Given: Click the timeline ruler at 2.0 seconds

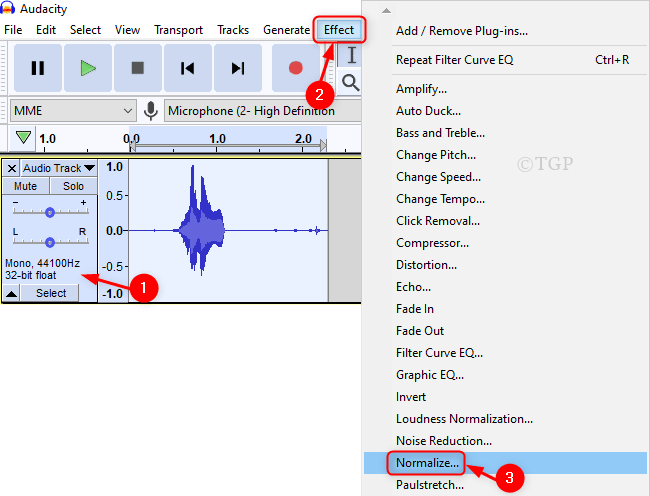Looking at the screenshot, I should [303, 138].
